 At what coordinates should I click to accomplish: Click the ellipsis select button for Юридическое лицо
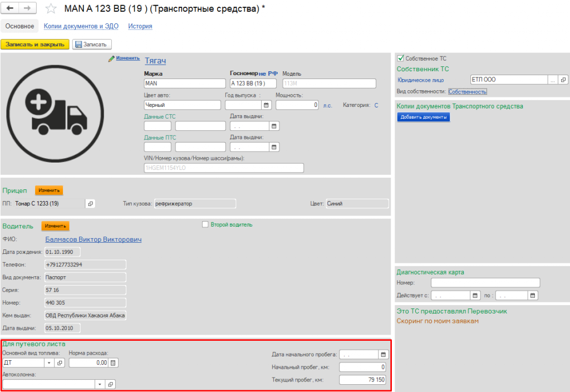[553, 80]
